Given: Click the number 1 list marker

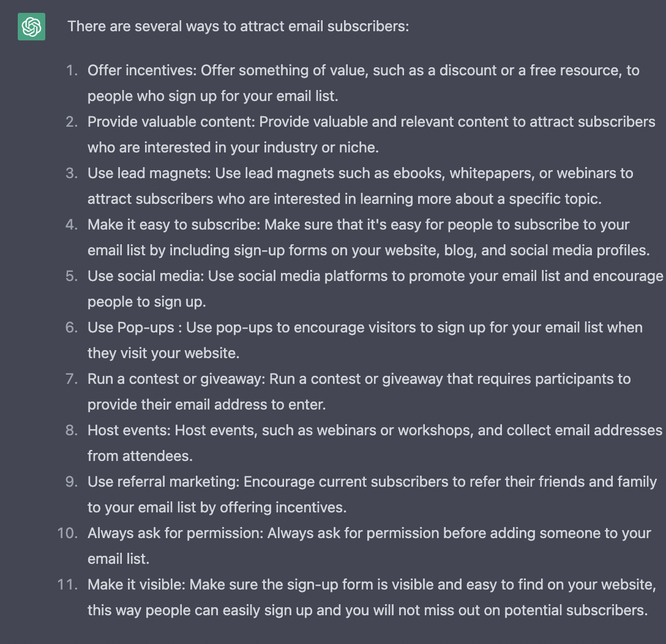Looking at the screenshot, I should click(72, 70).
